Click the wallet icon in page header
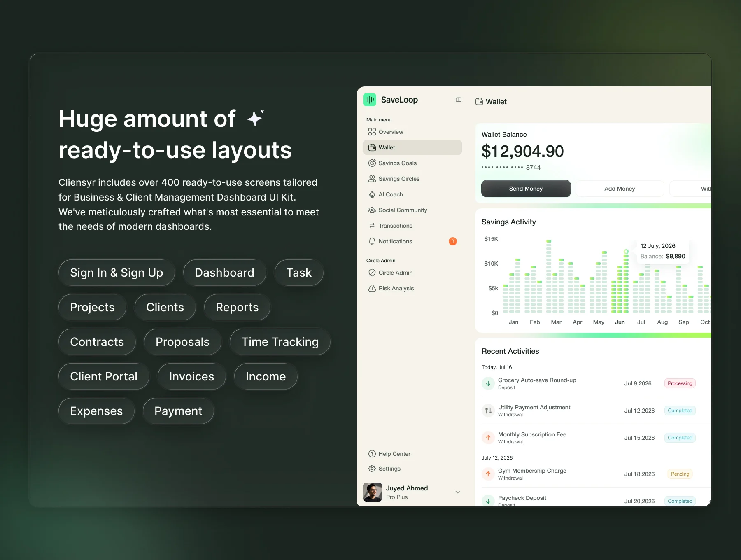The image size is (741, 560). (x=479, y=101)
